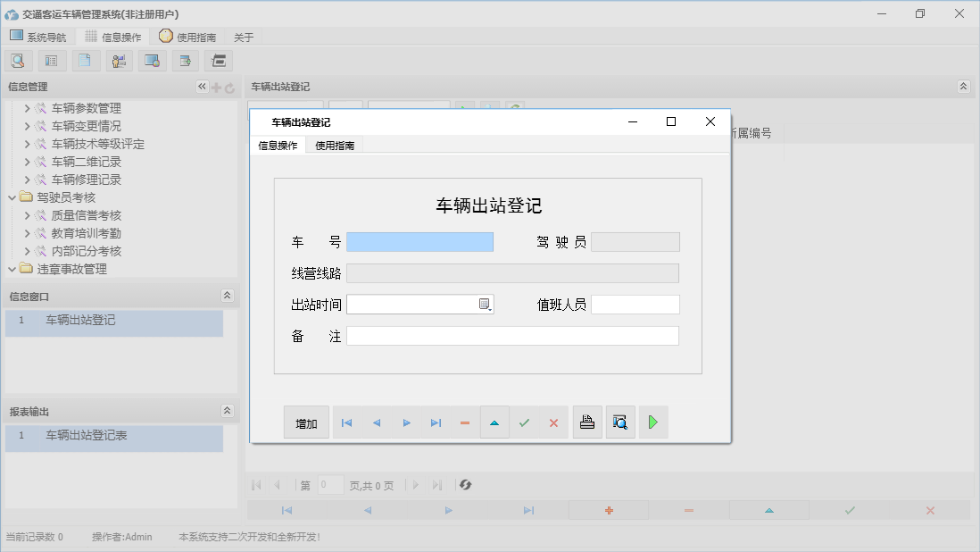Expand the 违章事故管理 folder

13,269
